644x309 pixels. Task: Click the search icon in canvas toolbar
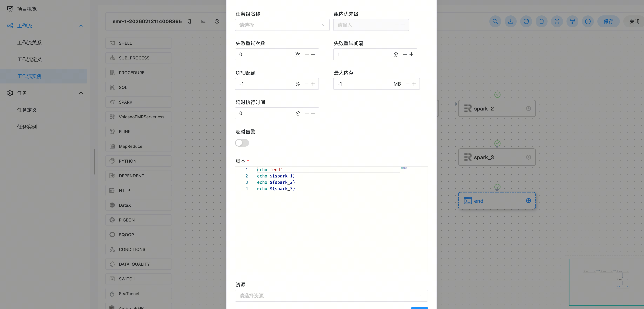coord(495,22)
